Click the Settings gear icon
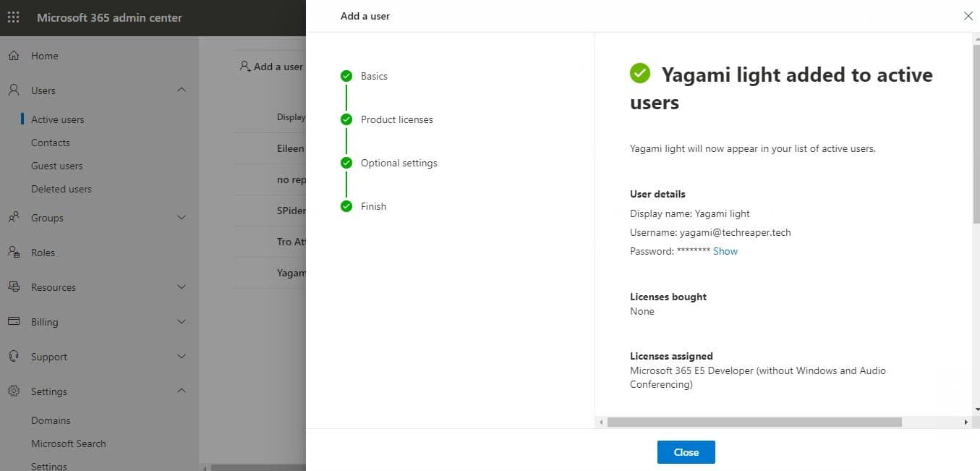This screenshot has height=471, width=980. (x=13, y=391)
